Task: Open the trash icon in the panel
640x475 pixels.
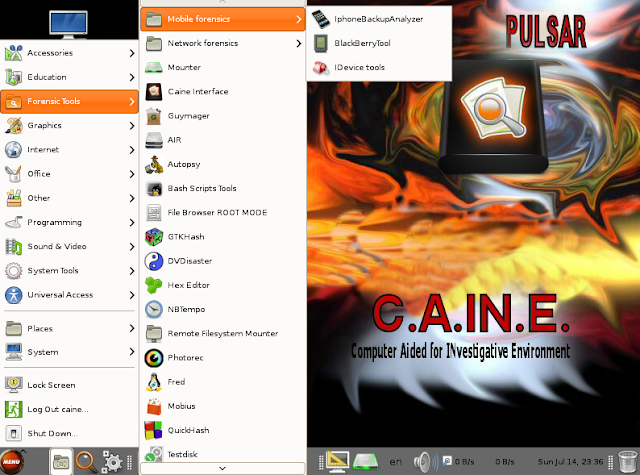Action: (628, 462)
